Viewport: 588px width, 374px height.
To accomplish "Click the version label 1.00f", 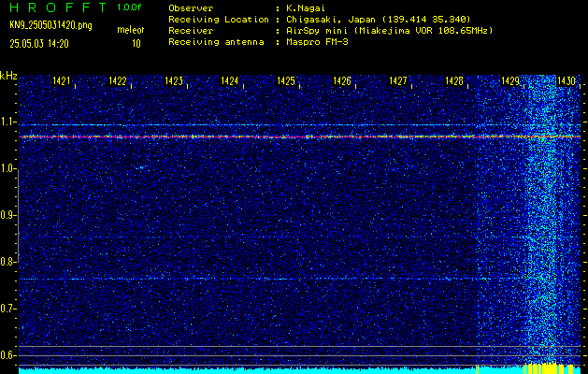I will [129, 7].
